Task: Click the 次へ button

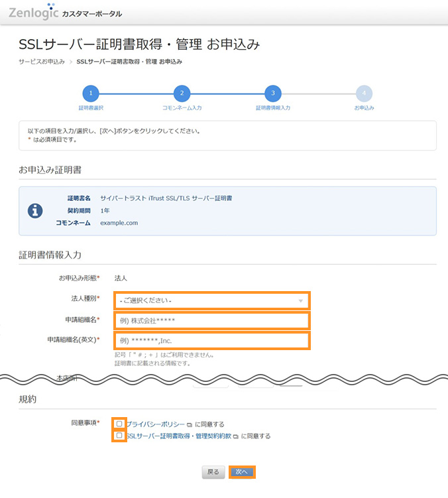Action: 242,472
